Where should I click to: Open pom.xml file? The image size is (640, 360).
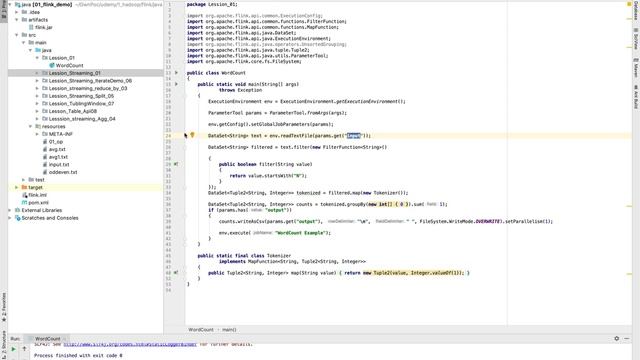click(x=38, y=202)
